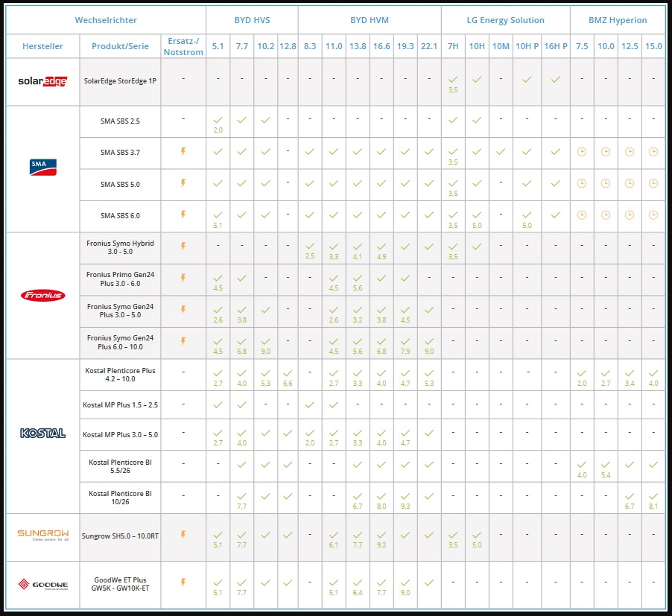The width and height of the screenshot is (672, 616).
Task: Click the lightning bolt for Fronius Symo Hybrid
Action: click(183, 247)
